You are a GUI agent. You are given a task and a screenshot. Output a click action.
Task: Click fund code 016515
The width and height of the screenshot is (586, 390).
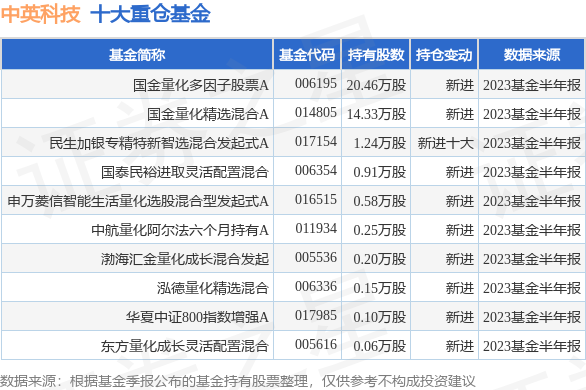pyautogui.click(x=316, y=199)
